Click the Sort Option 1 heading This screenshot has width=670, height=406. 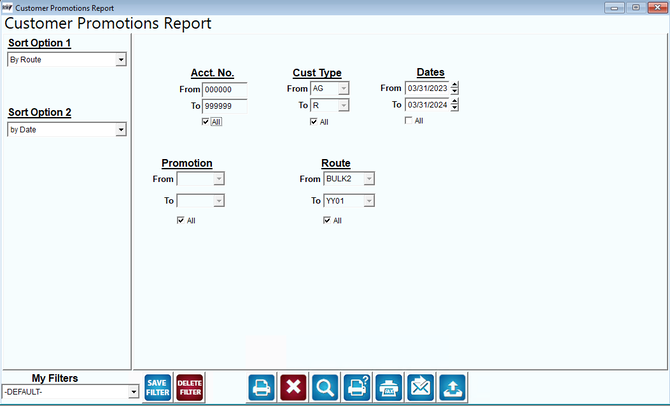(39, 43)
